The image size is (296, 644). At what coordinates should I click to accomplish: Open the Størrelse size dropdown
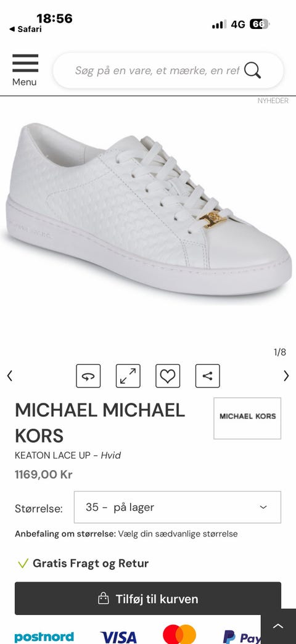pyautogui.click(x=178, y=507)
